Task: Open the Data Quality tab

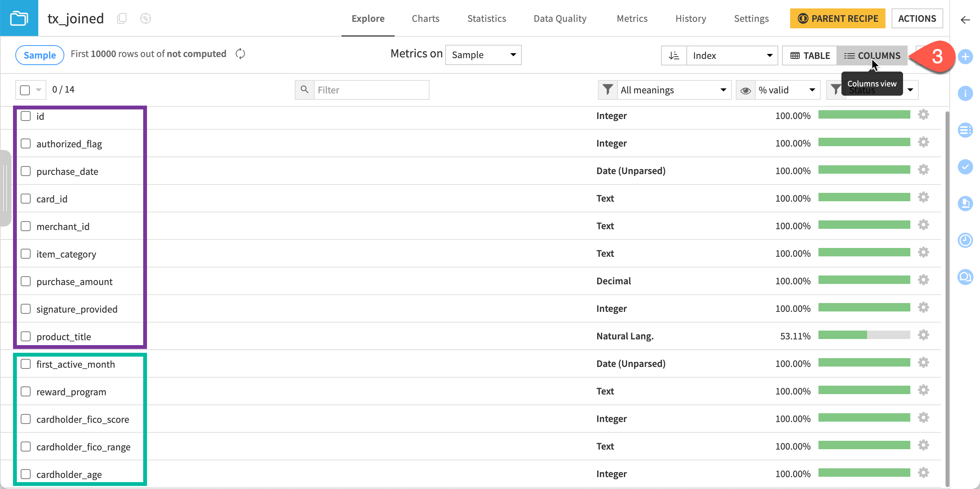Action: pyautogui.click(x=560, y=18)
